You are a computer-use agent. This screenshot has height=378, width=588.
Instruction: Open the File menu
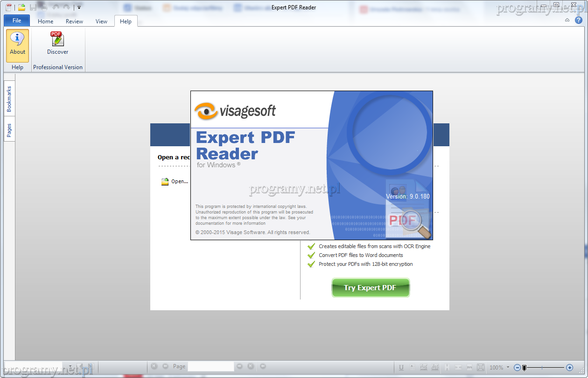tap(17, 21)
